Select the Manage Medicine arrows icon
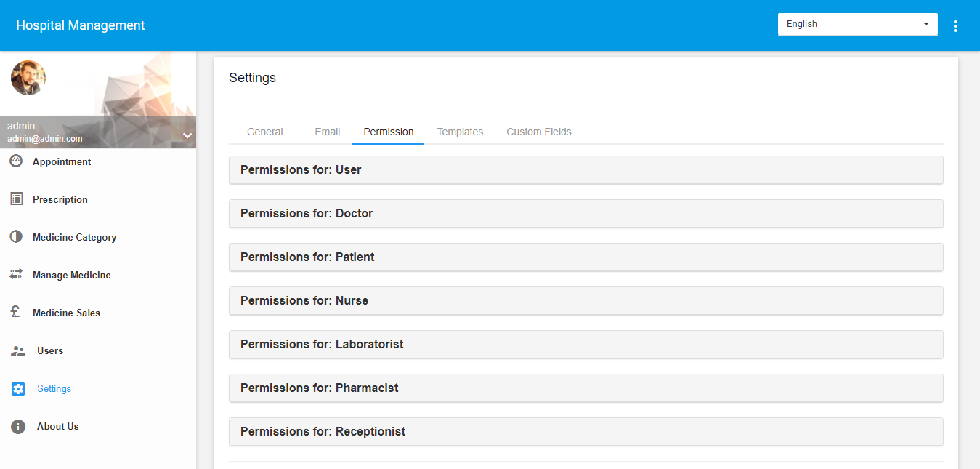 (17, 273)
